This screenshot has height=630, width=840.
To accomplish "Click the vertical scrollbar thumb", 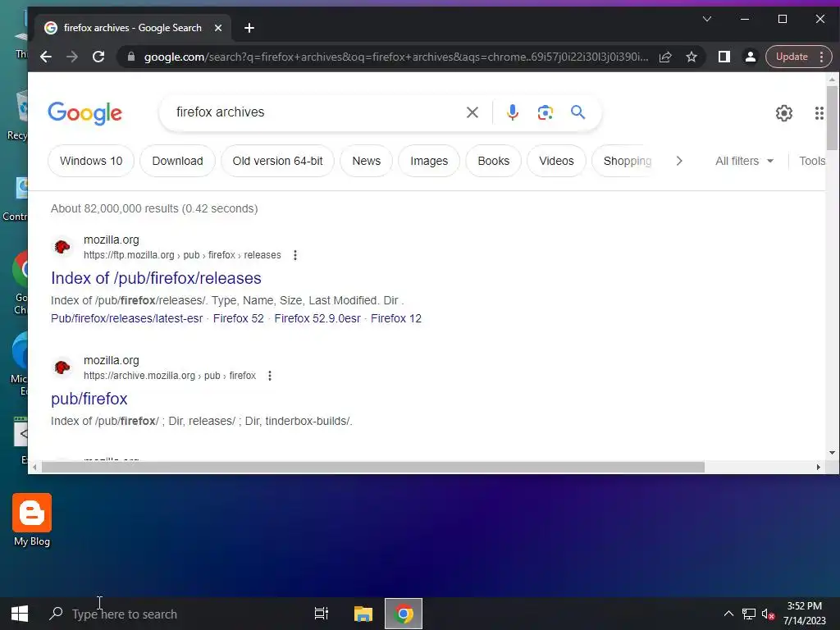I will point(832,118).
